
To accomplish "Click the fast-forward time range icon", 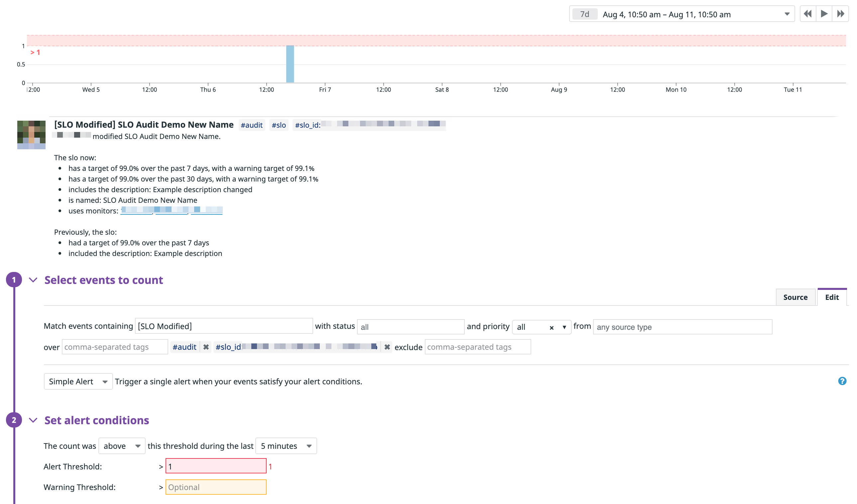I will 840,14.
